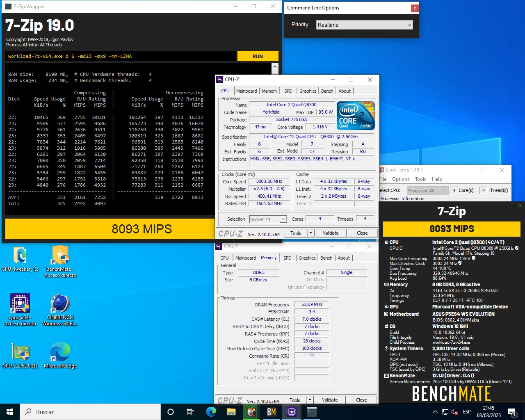Screen dimensions: 525x420
Task: Click the Max TDP value 95.0 W
Action: (x=326, y=112)
